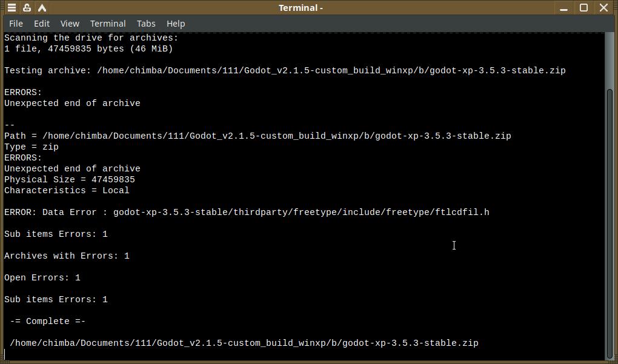This screenshot has width=618, height=364.
Task: Open the File menu
Action: pyautogui.click(x=16, y=24)
